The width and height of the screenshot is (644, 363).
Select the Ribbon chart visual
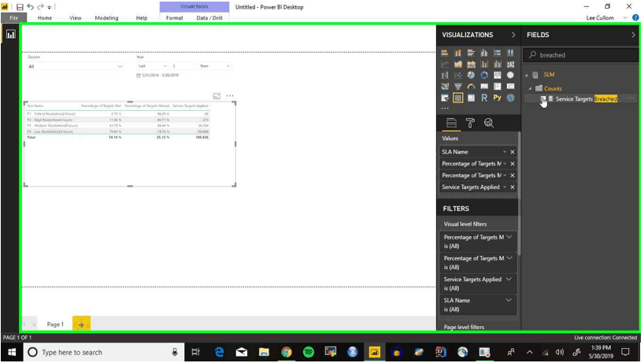click(510, 64)
